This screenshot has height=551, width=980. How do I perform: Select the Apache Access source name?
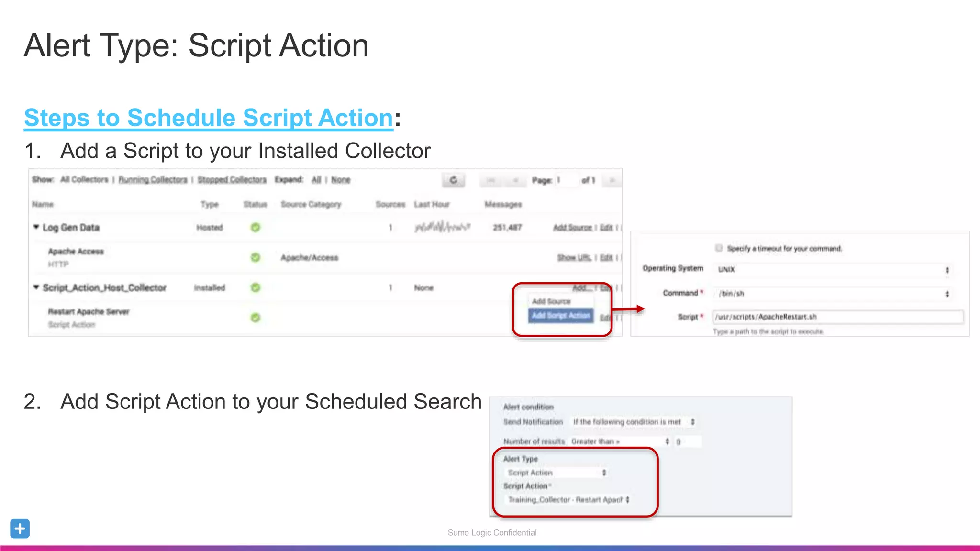76,251
